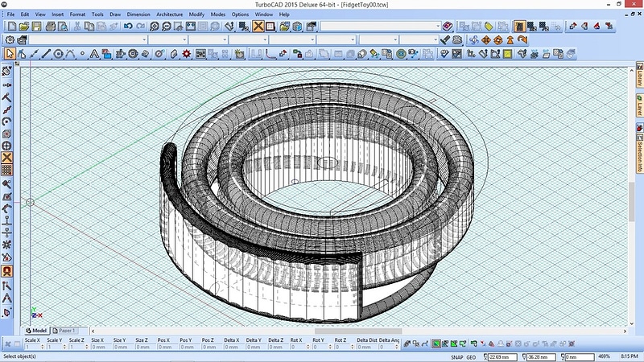
Task: Click the Print icon
Action: (51, 27)
